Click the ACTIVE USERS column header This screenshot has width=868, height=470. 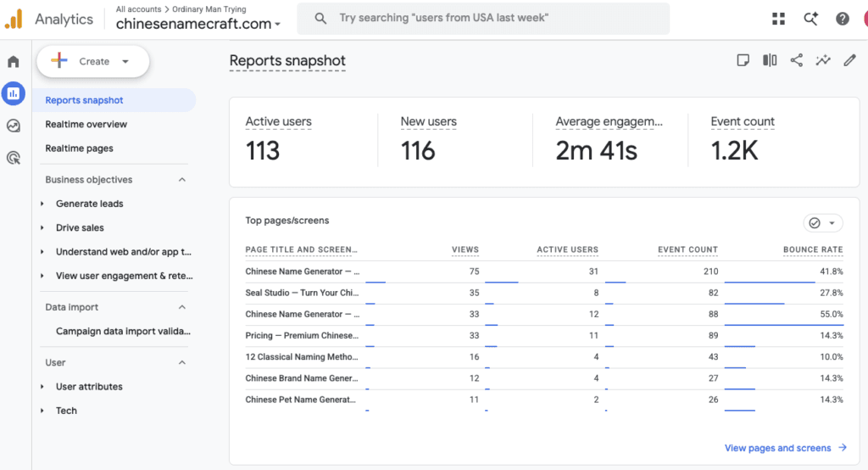(567, 250)
